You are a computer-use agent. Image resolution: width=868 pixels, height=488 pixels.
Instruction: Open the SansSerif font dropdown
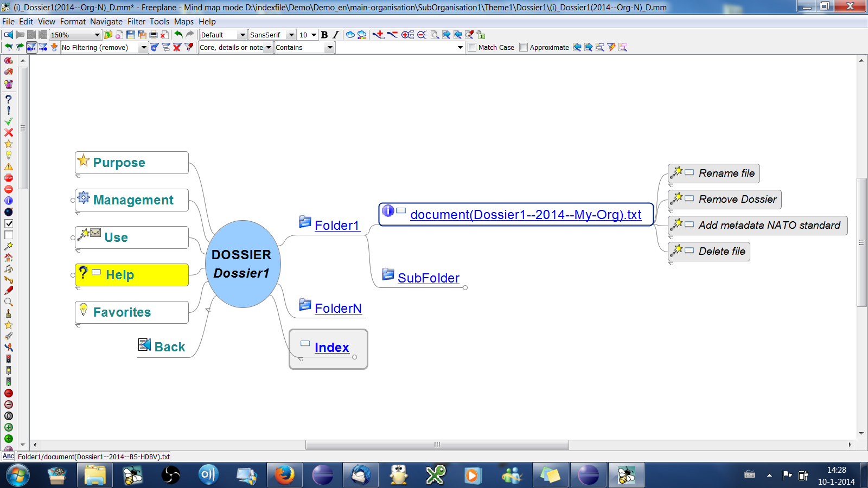coord(291,35)
